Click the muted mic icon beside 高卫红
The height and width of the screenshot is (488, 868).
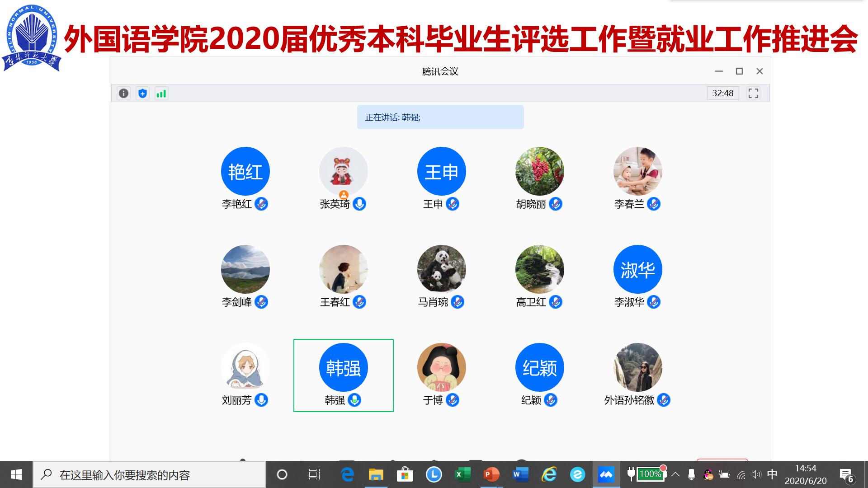click(556, 302)
